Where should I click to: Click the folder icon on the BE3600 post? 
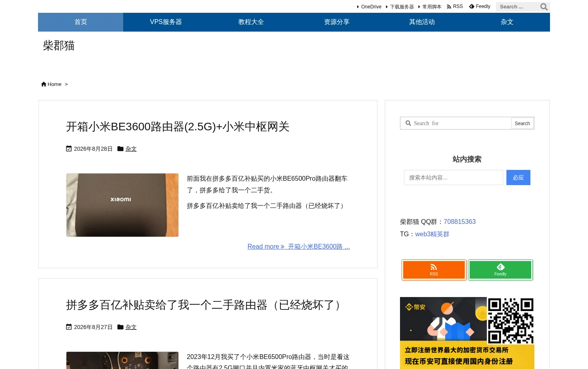pyautogui.click(x=120, y=149)
